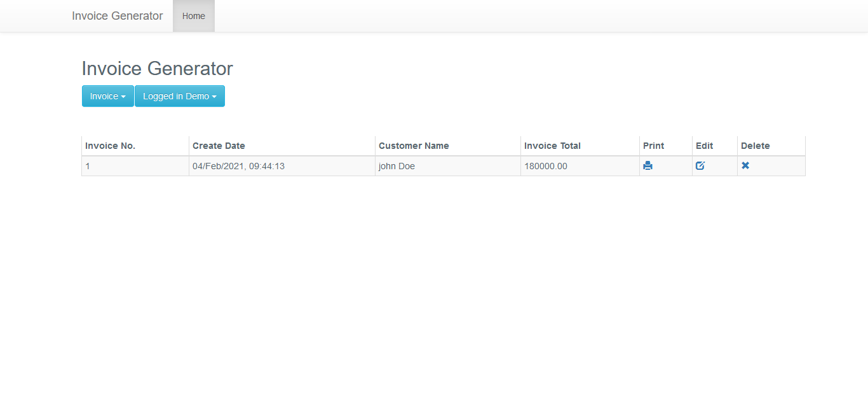Go to the Home tab in navbar

[194, 16]
